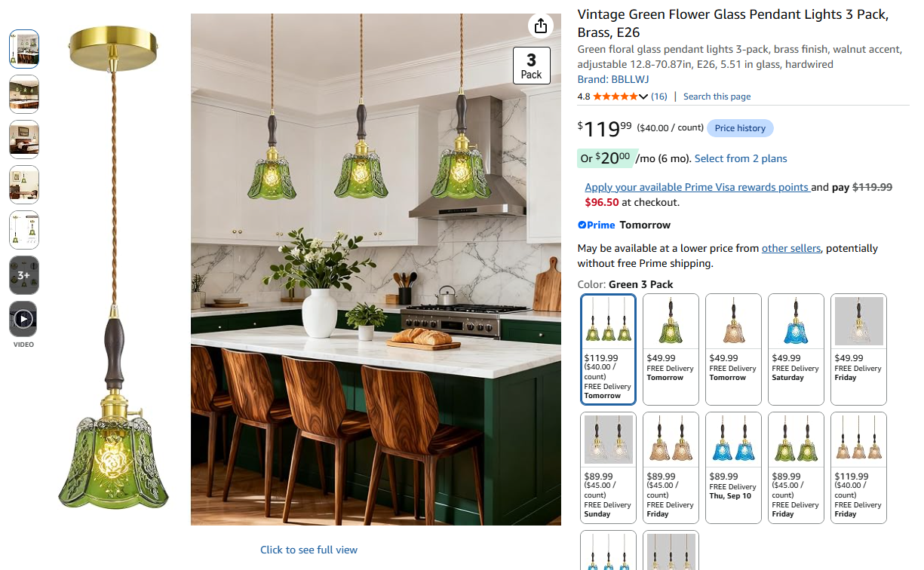Viewport: 924px width, 570px height.
Task: Expand the ratings dropdown chevron
Action: [643, 97]
